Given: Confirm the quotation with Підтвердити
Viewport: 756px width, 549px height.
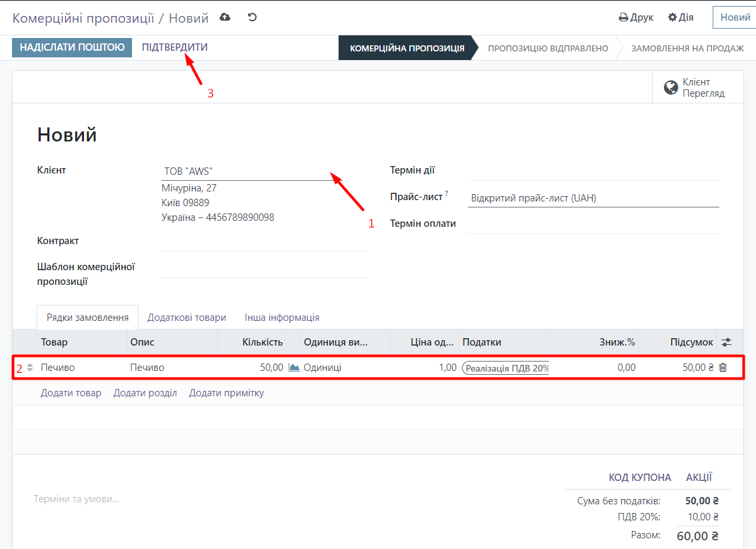Looking at the screenshot, I should [175, 47].
